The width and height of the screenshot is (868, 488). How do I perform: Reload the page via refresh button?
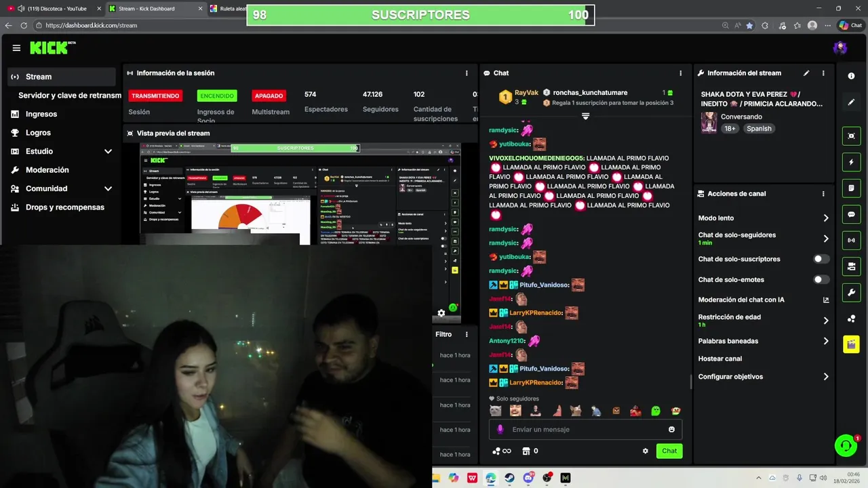(x=24, y=25)
